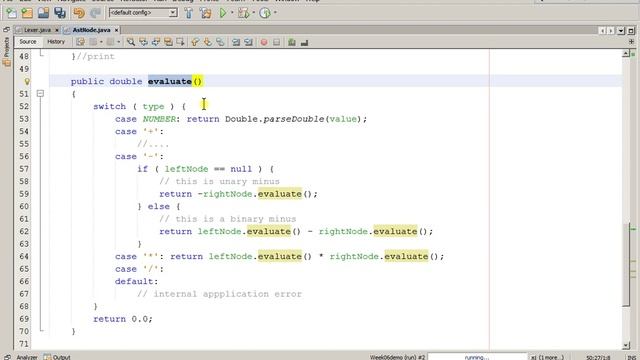
Task: Click the Comment icon in editor toolbar
Action: tap(291, 42)
